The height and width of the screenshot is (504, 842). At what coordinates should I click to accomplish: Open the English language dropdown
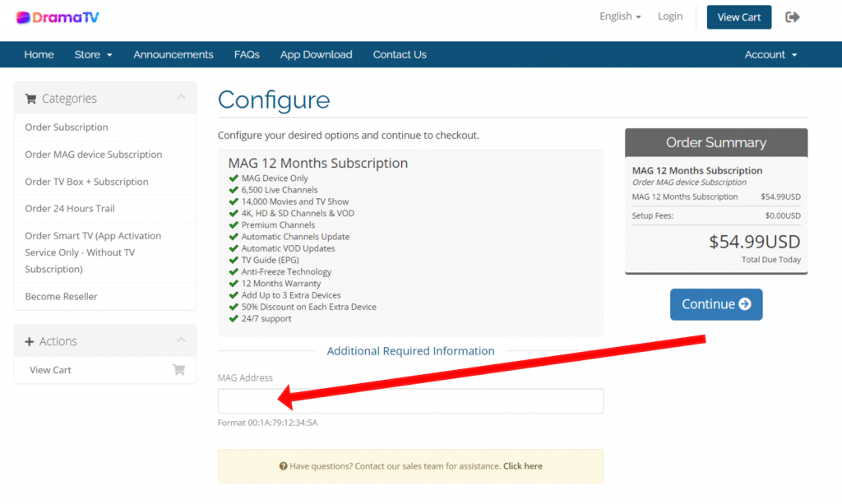click(620, 16)
